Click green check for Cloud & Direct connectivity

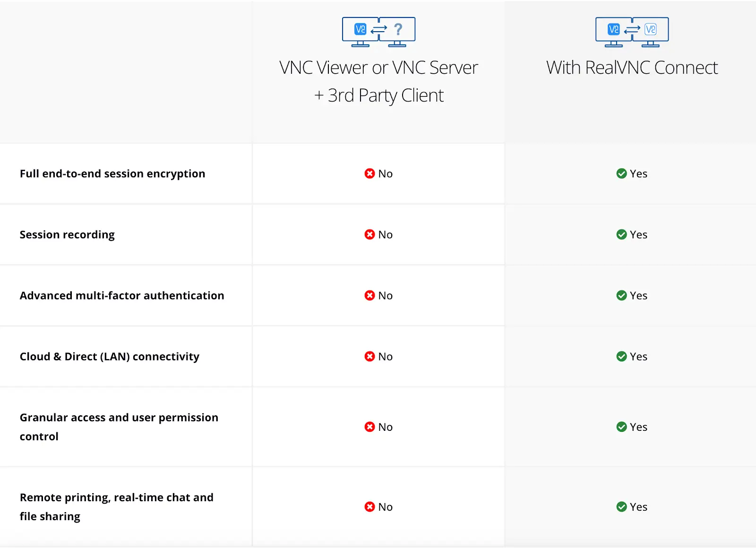click(621, 357)
